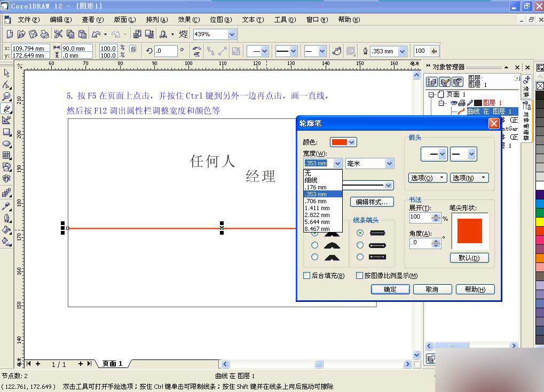Select the Interactive Fill tool
The width and height of the screenshot is (544, 392).
click(6, 242)
